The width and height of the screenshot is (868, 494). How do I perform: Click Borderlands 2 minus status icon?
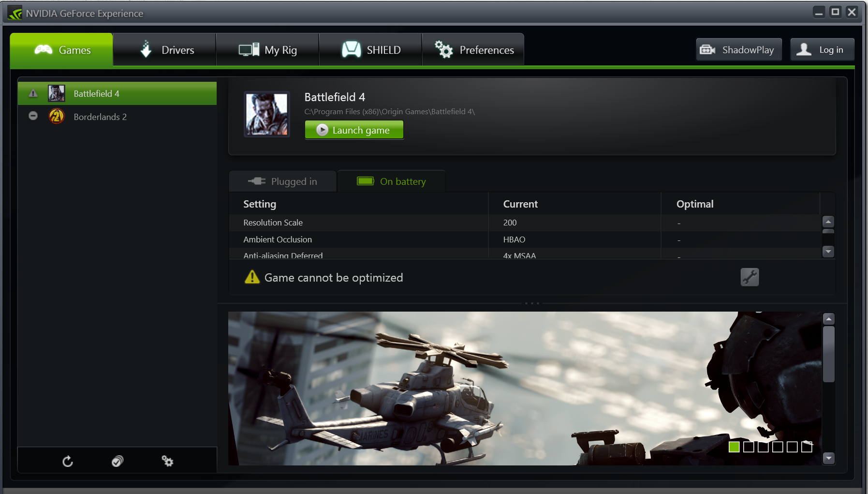click(33, 116)
